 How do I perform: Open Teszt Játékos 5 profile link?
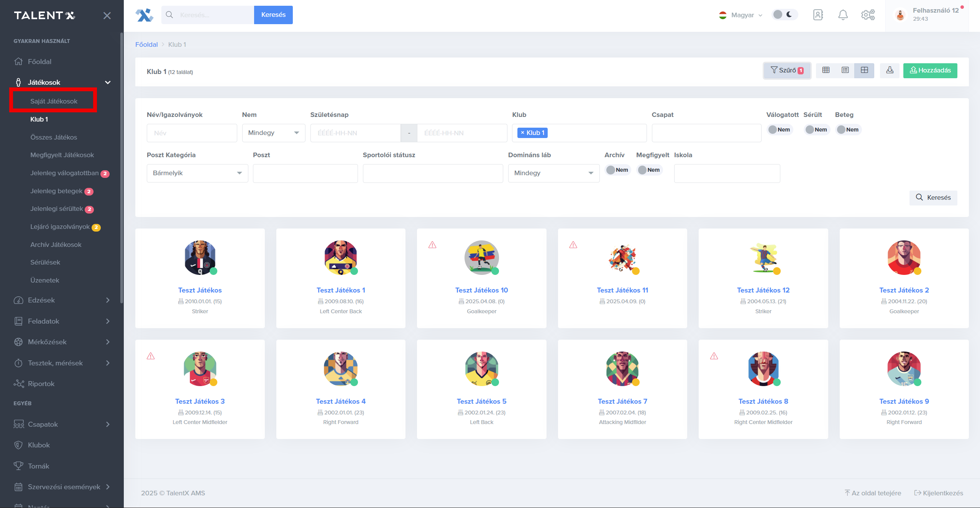click(481, 401)
